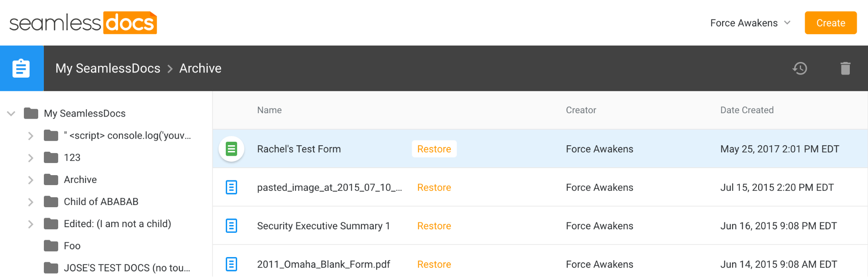Open the Force Awakens account dropdown
Viewport: 868px width, 277px height.
coord(750,23)
